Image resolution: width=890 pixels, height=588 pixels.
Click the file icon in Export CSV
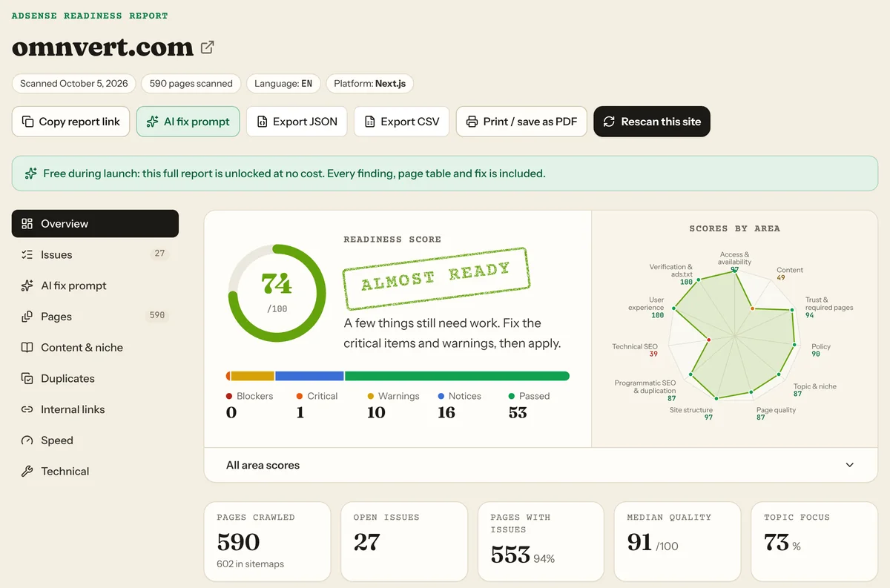(x=370, y=122)
